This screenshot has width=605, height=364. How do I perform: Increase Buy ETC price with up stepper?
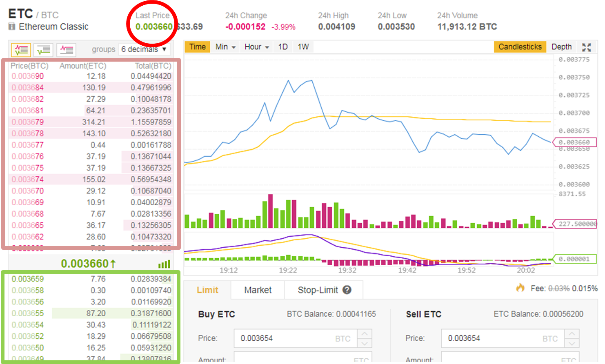pos(365,334)
